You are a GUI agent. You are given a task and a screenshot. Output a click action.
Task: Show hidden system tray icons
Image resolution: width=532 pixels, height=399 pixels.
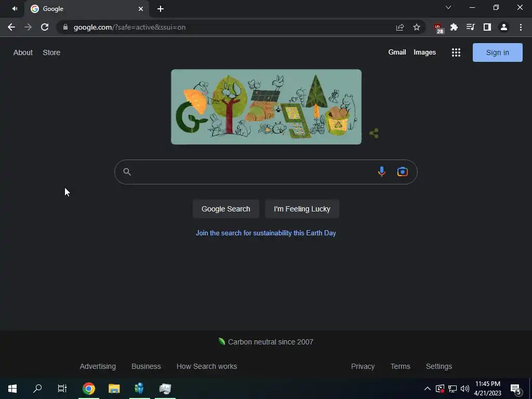[428, 389]
